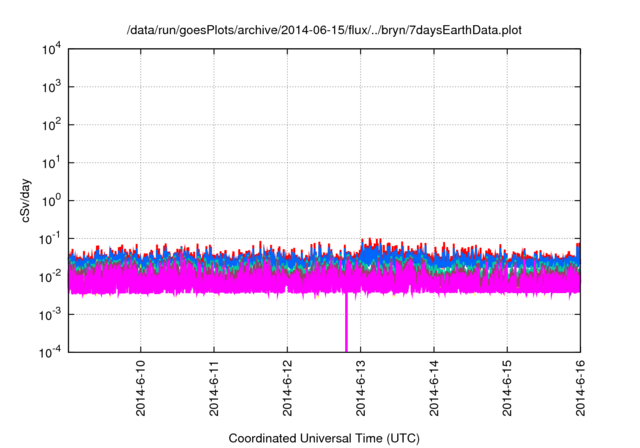640x448 pixels.
Task: Click the 10^3 y-axis tick label
Action: [x=51, y=87]
